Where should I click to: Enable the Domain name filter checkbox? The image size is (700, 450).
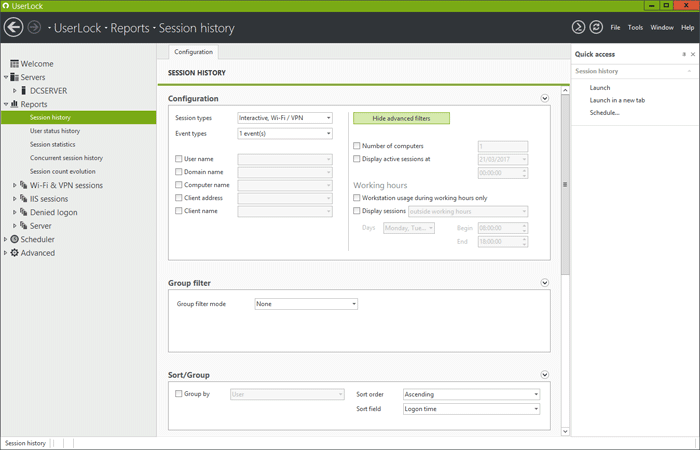point(179,171)
